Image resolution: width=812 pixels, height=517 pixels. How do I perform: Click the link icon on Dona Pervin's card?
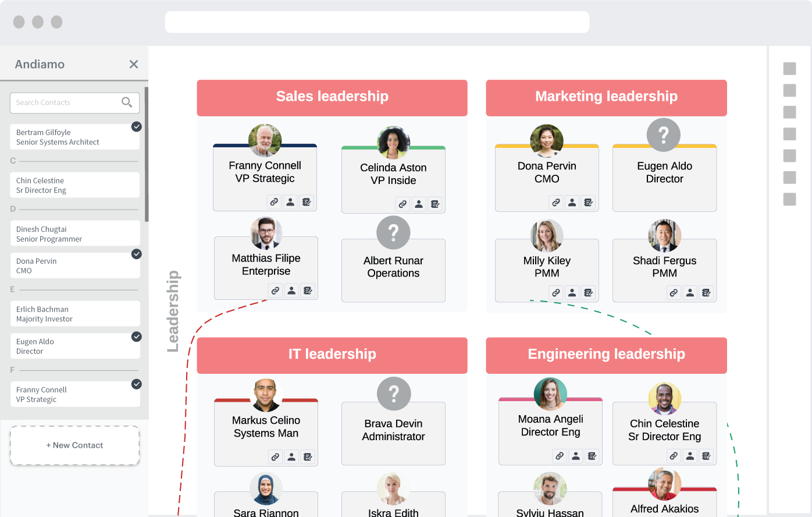click(x=556, y=203)
